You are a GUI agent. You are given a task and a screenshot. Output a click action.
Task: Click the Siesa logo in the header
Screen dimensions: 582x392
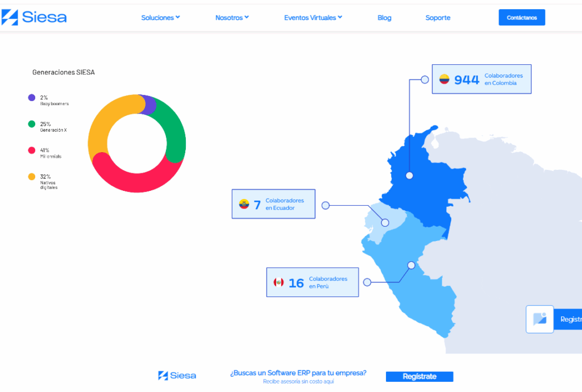(34, 17)
